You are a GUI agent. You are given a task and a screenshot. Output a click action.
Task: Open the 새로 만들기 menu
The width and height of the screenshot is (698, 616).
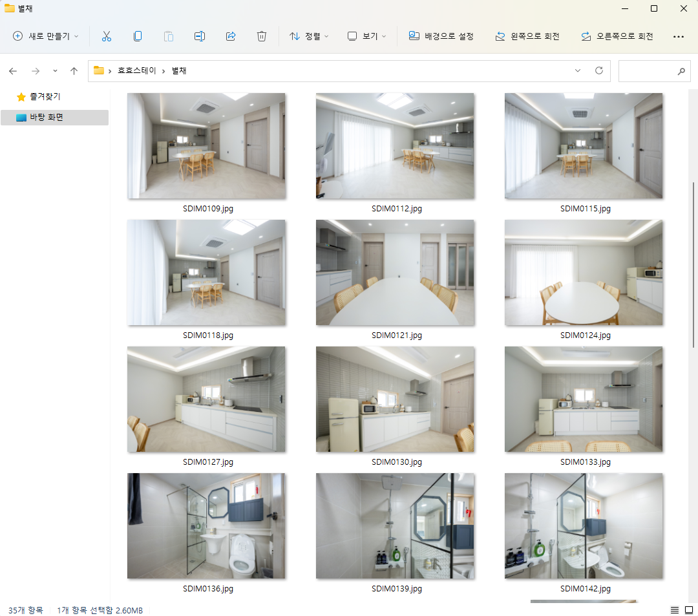pos(45,36)
